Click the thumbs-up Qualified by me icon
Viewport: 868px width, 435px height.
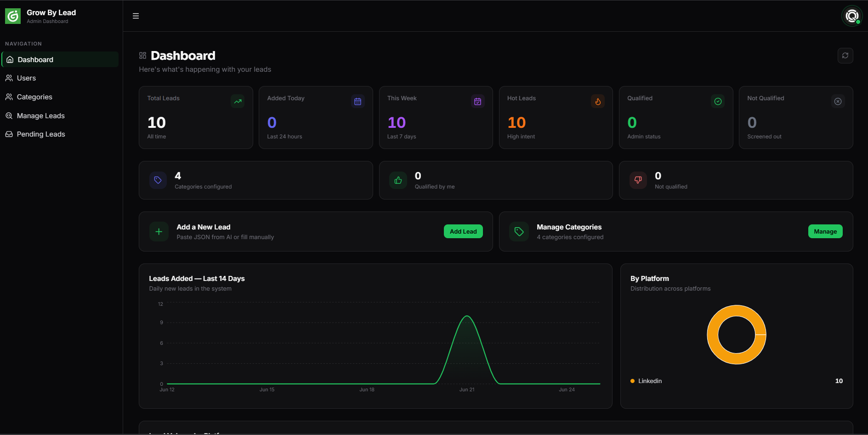(398, 180)
